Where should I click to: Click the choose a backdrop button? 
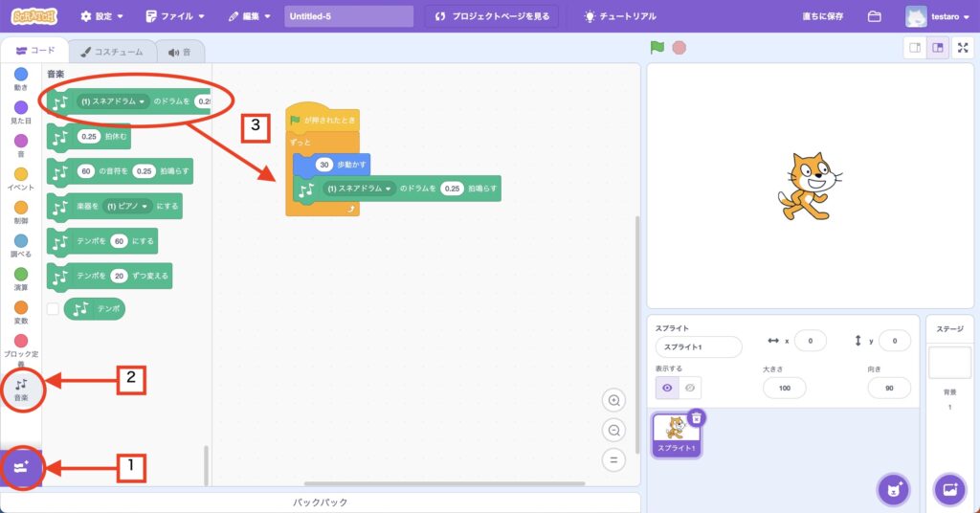pos(950,489)
